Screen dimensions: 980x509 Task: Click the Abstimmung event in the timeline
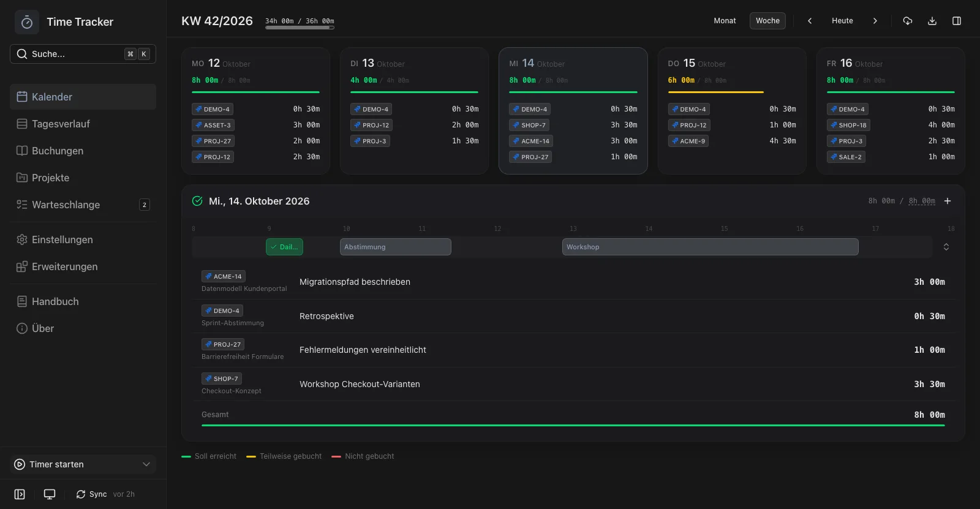(x=396, y=247)
